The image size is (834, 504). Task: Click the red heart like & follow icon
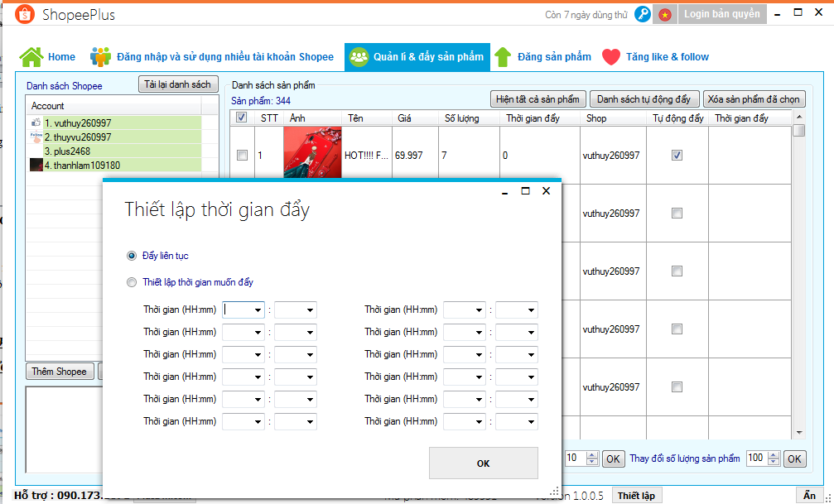[x=611, y=57]
